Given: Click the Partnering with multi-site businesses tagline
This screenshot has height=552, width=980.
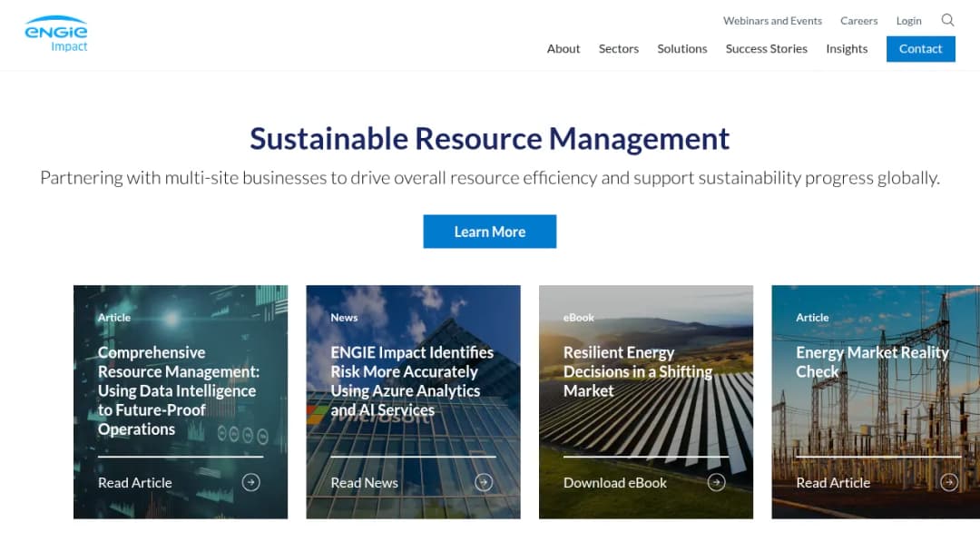Looking at the screenshot, I should point(489,178).
